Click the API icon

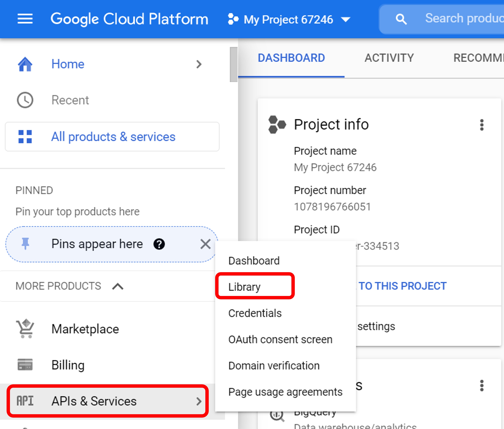tap(25, 401)
